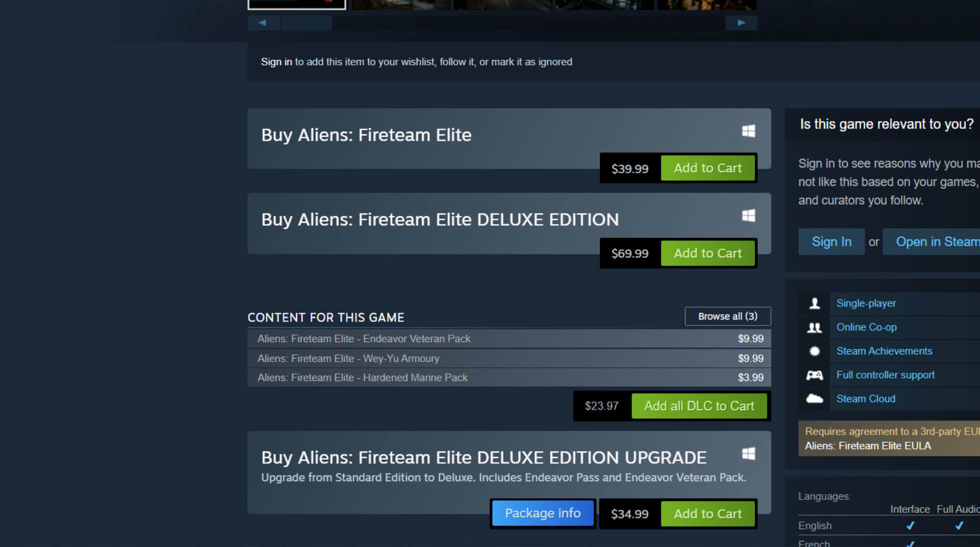This screenshot has width=980, height=547.
Task: Open Package info for the Deluxe Upgrade
Action: pos(543,513)
